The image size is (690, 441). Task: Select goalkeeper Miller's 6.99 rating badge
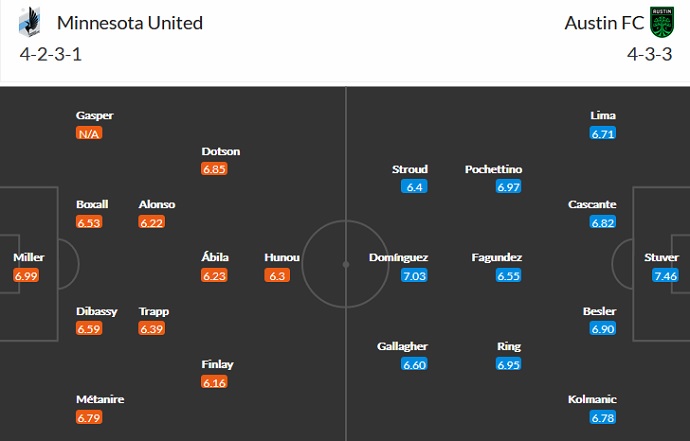point(28,275)
